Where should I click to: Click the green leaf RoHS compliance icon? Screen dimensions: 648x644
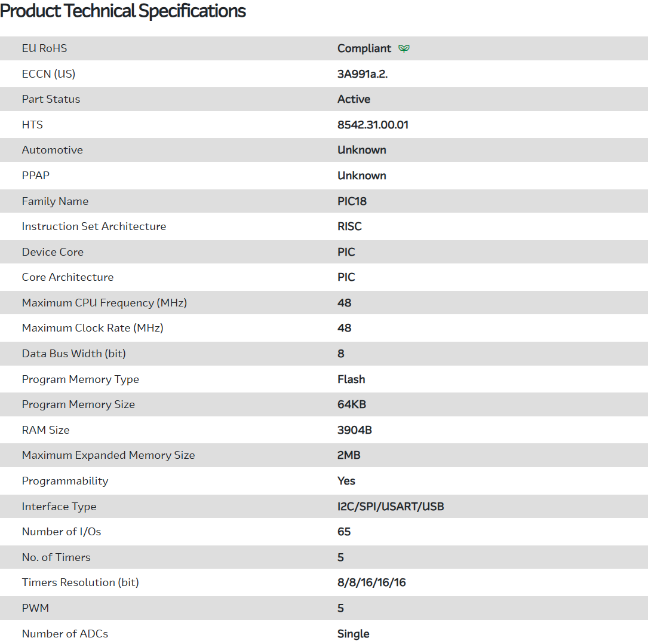tap(404, 48)
